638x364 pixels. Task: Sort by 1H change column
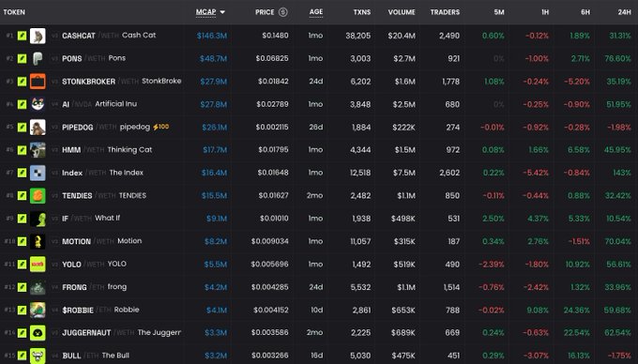tap(545, 12)
